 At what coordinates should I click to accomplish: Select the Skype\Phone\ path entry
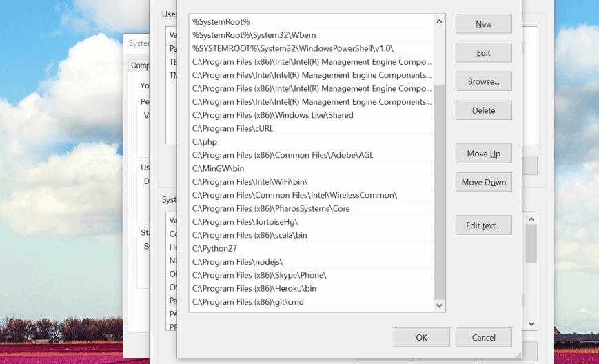click(312, 275)
